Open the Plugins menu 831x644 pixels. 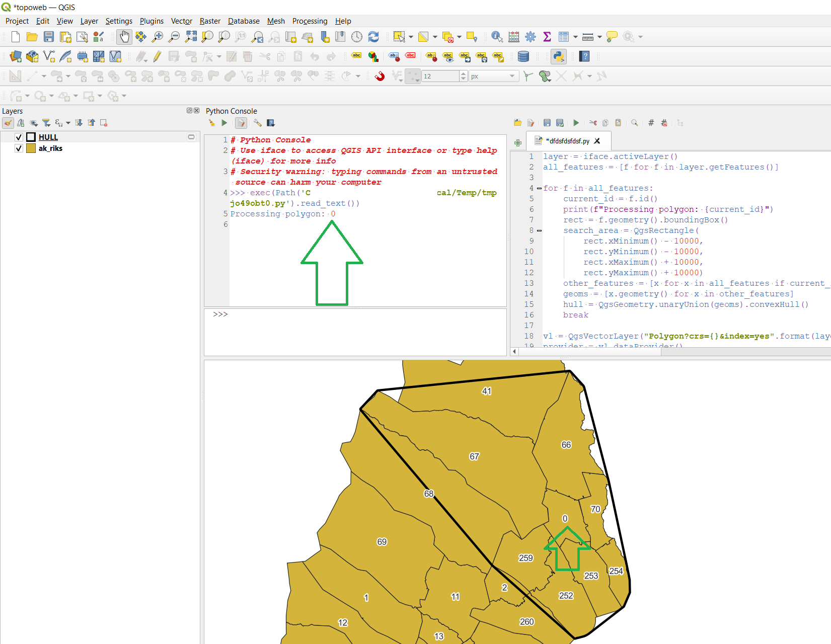pyautogui.click(x=152, y=21)
